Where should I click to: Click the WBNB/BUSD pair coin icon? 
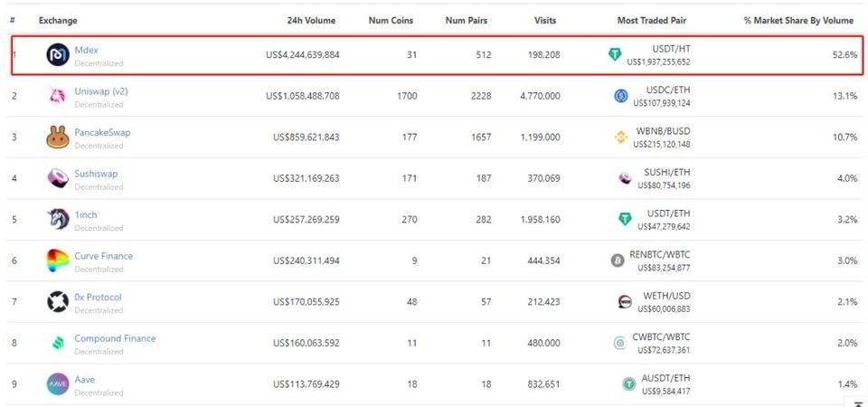(x=621, y=137)
